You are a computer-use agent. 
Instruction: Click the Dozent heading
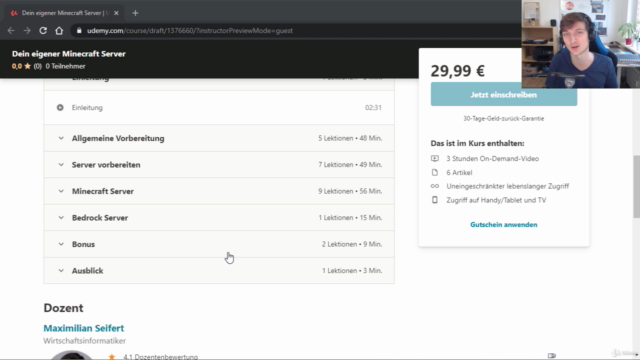63,308
